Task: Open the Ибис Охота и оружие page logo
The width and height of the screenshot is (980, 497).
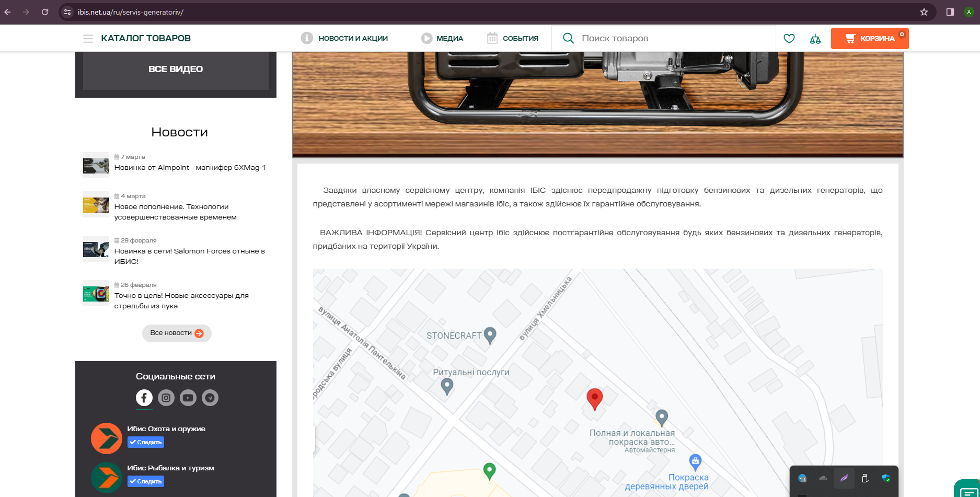Action: (x=107, y=438)
